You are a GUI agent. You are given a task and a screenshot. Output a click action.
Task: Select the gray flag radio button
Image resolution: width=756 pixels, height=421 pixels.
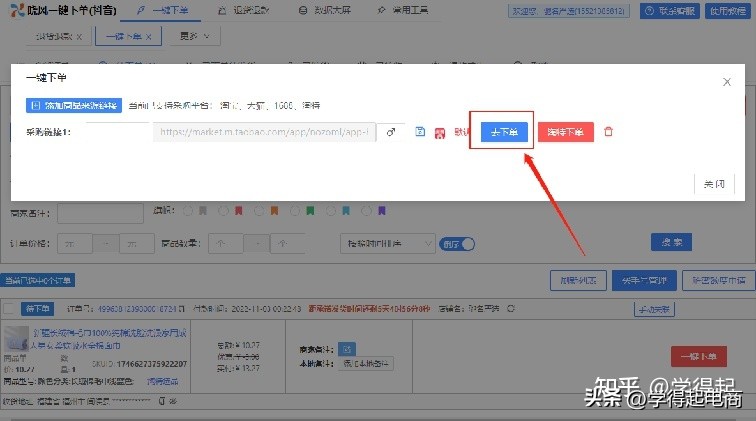click(x=188, y=211)
